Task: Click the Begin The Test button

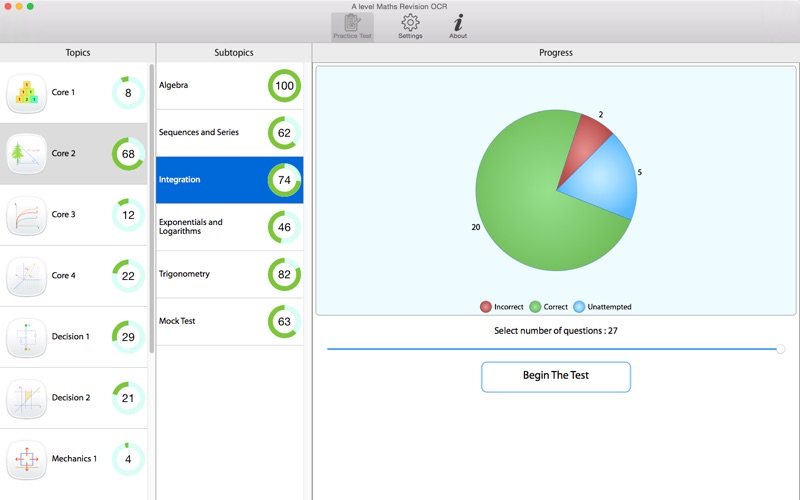Action: coord(556,377)
